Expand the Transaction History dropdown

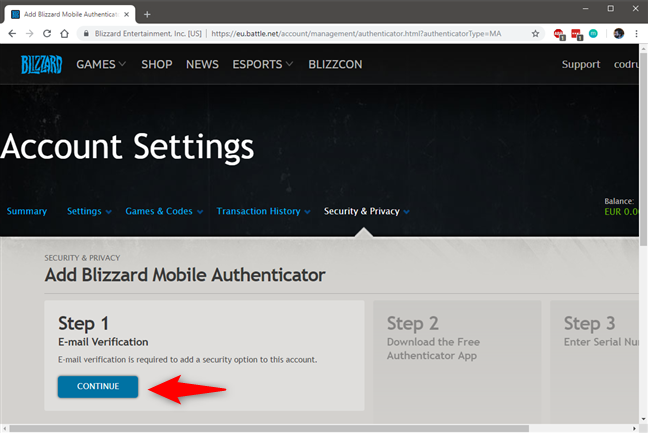pos(263,211)
